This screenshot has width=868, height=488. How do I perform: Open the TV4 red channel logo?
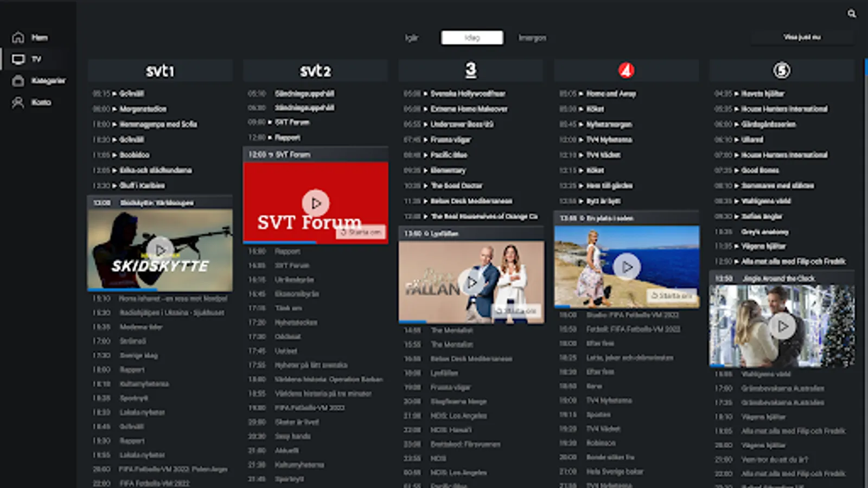pyautogui.click(x=626, y=70)
